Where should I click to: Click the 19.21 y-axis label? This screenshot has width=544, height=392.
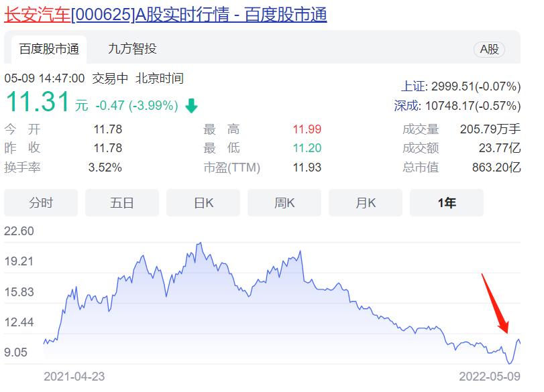tap(19, 261)
